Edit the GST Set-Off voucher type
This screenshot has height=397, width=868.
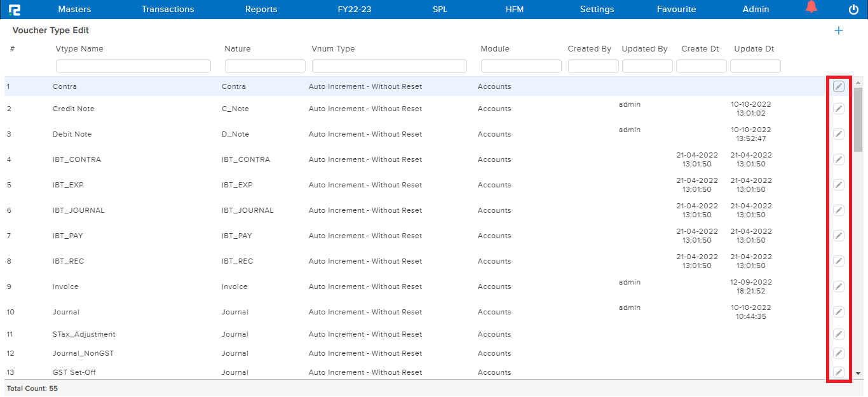839,372
